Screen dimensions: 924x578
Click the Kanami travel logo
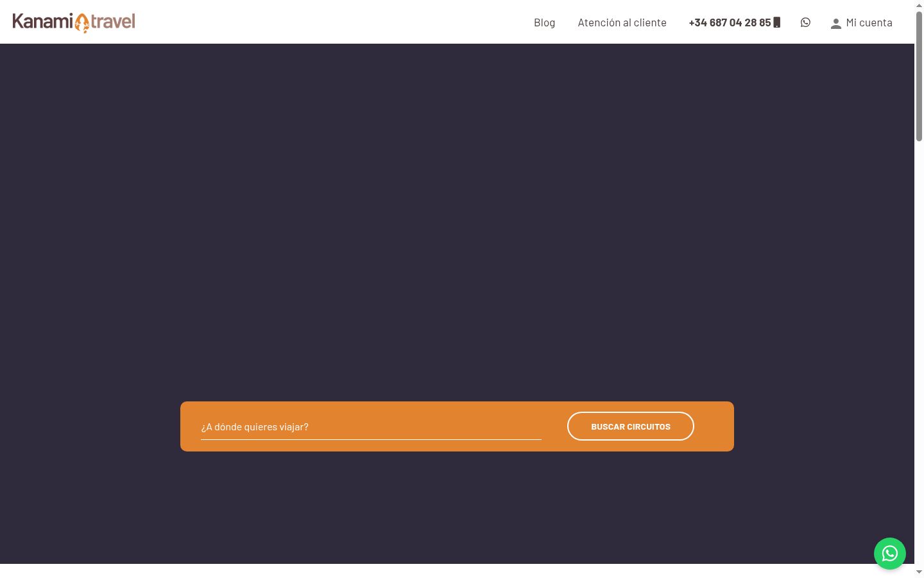pyautogui.click(x=74, y=22)
